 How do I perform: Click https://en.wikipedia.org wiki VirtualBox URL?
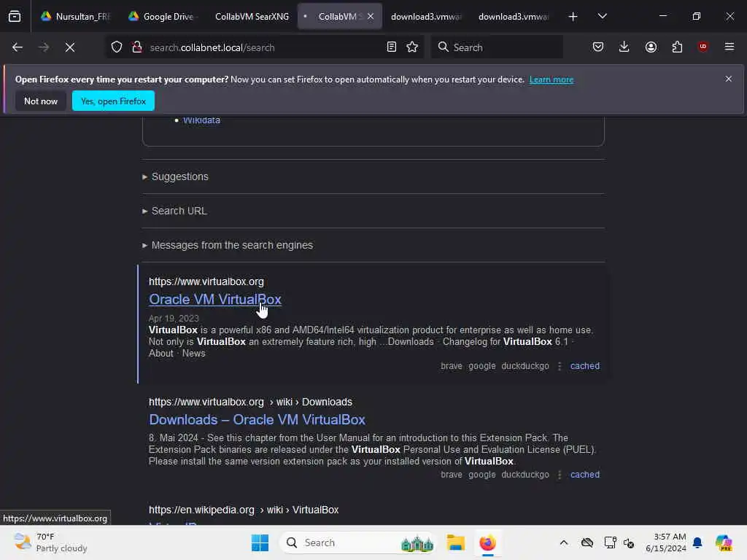[244, 510]
